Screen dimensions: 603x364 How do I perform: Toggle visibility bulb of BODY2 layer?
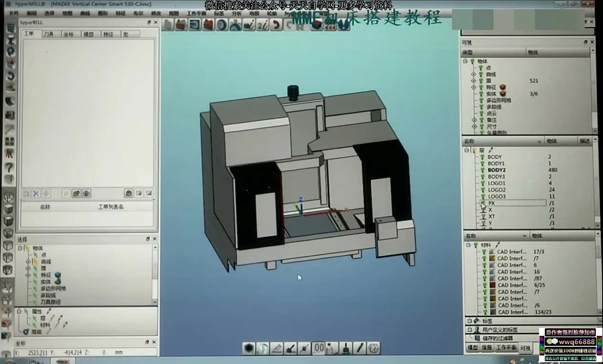482,170
